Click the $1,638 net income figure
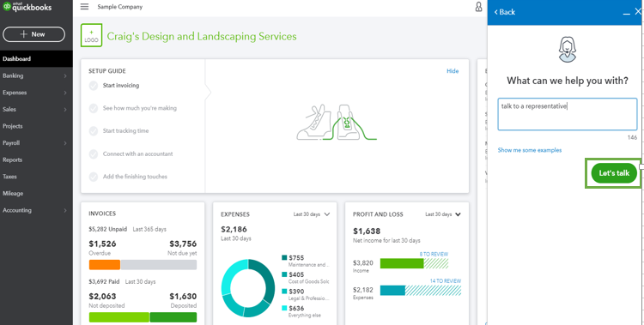Image resolution: width=644 pixels, height=325 pixels. point(367,231)
